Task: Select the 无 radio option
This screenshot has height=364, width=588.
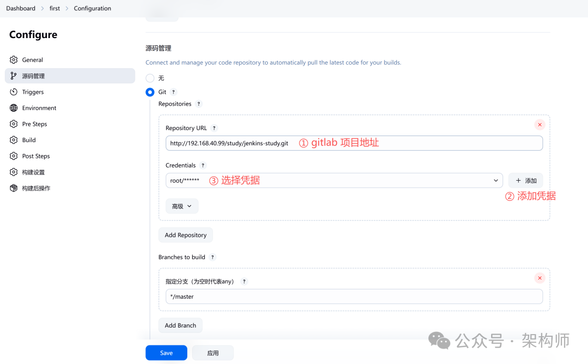Action: coord(150,78)
